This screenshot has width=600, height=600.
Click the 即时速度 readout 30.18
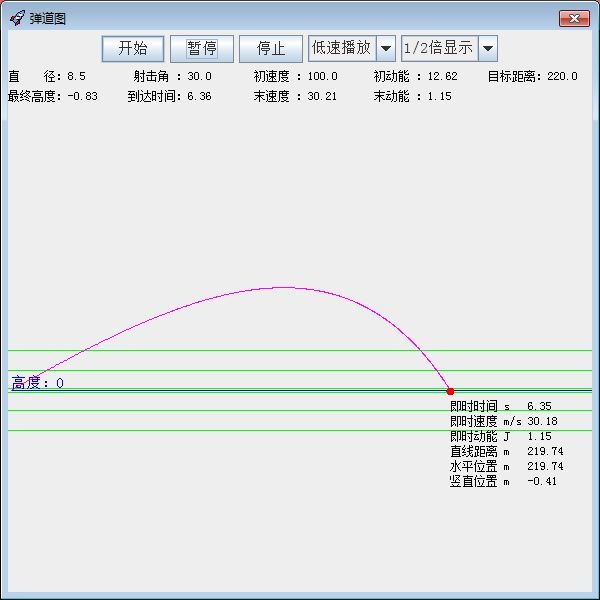coord(542,421)
